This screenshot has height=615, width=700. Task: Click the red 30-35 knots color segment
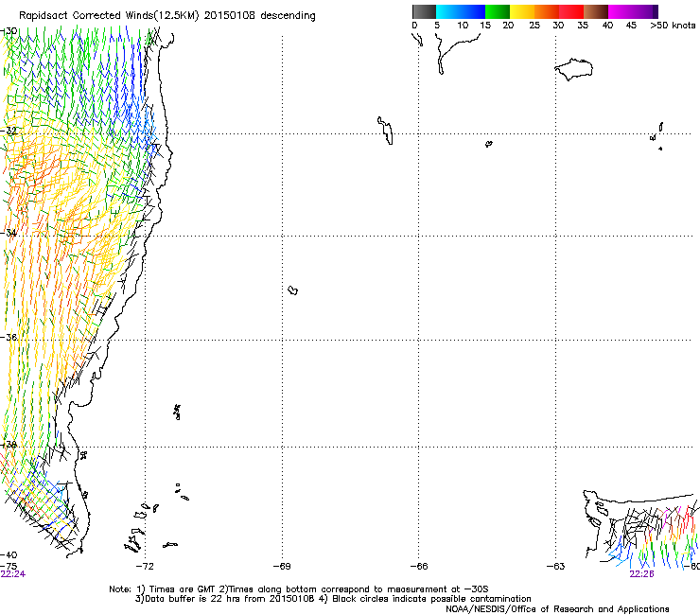pyautogui.click(x=571, y=11)
